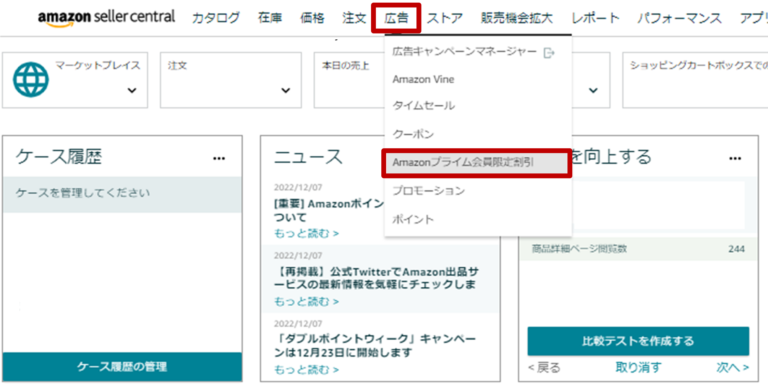Expand the マーケットプレイス dropdown chevron
This screenshot has height=392, width=768.
coord(132,91)
